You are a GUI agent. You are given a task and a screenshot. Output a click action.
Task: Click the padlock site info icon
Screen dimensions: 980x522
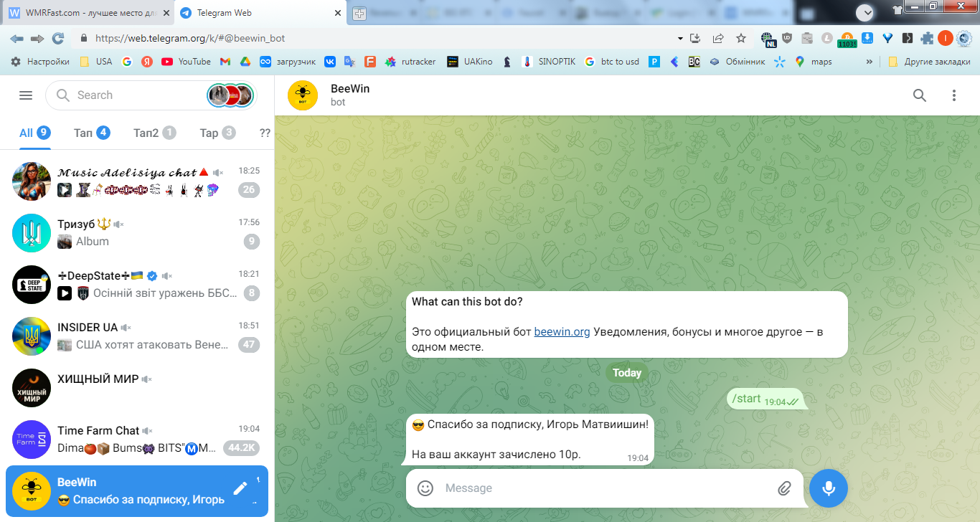(x=84, y=38)
